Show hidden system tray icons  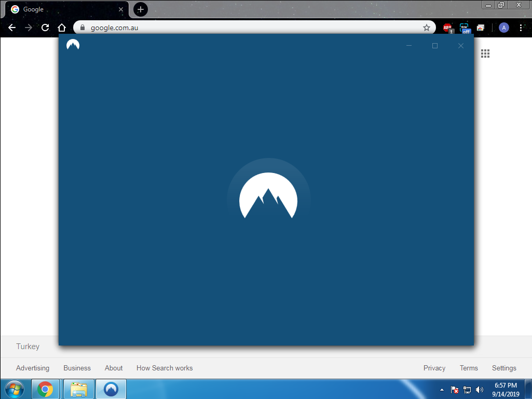pos(442,390)
